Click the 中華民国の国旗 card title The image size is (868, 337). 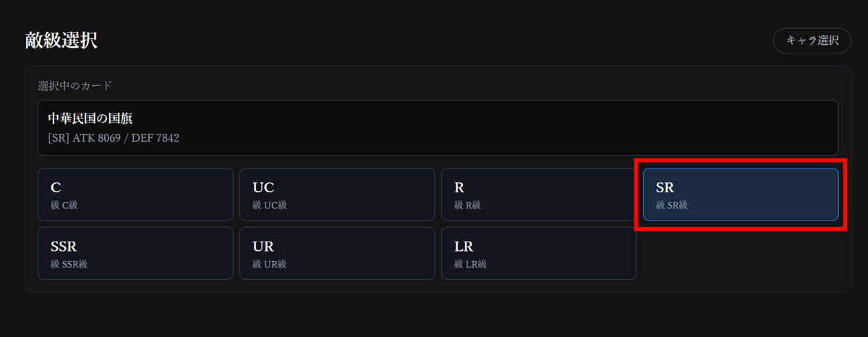click(90, 118)
